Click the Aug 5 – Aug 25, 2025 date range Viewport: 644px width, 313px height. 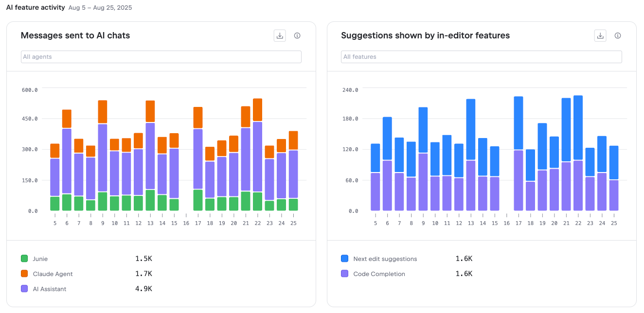click(x=100, y=8)
